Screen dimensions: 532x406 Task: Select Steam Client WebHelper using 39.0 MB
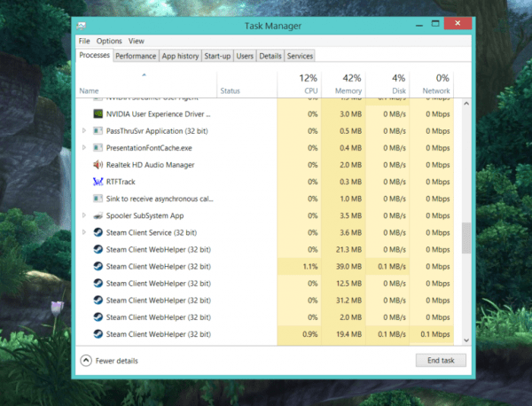click(158, 266)
